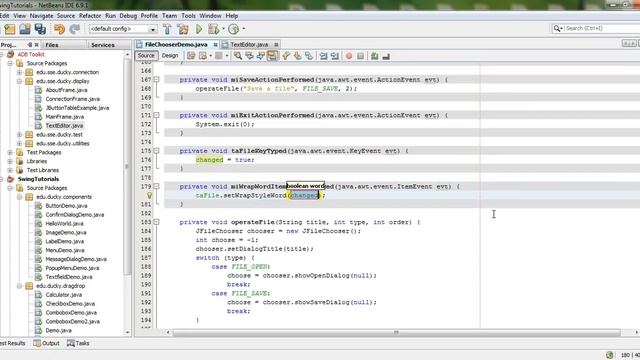Select the SwingTutorials project node
The image size is (640, 360).
tap(38, 179)
